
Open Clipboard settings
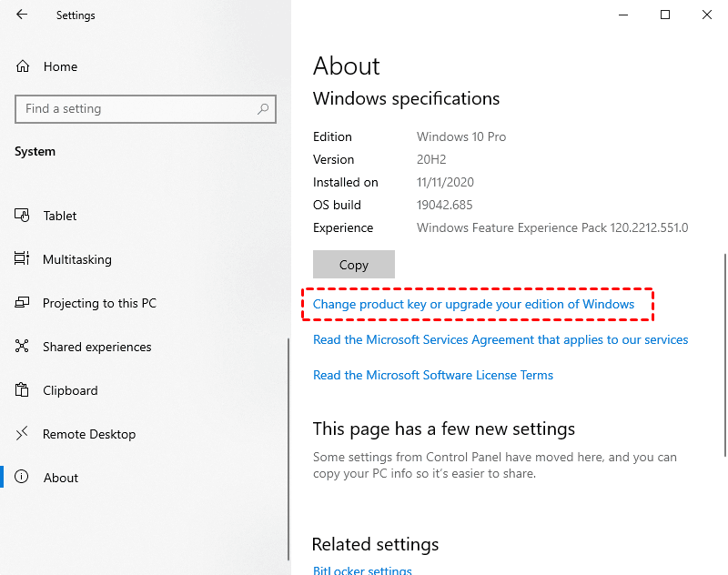click(70, 390)
